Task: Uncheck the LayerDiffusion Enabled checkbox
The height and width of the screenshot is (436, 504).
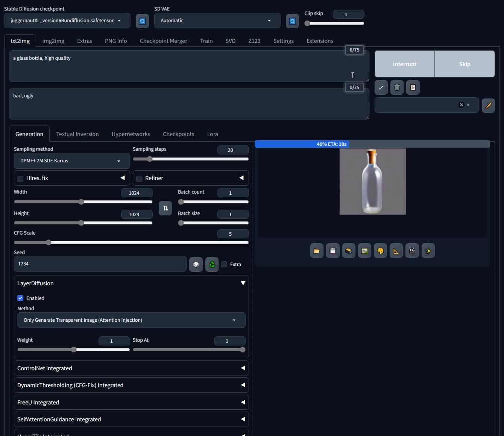Action: pos(20,298)
